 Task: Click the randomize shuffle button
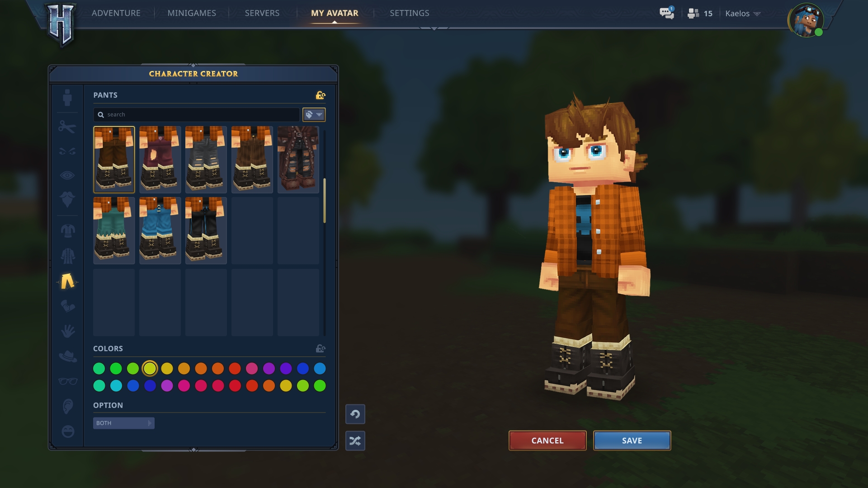tap(355, 441)
